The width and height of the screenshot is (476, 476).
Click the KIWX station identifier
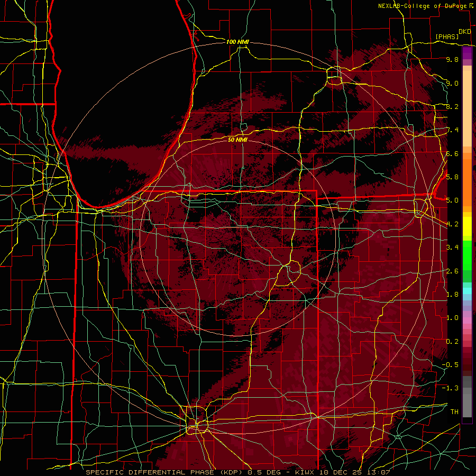[305, 472]
